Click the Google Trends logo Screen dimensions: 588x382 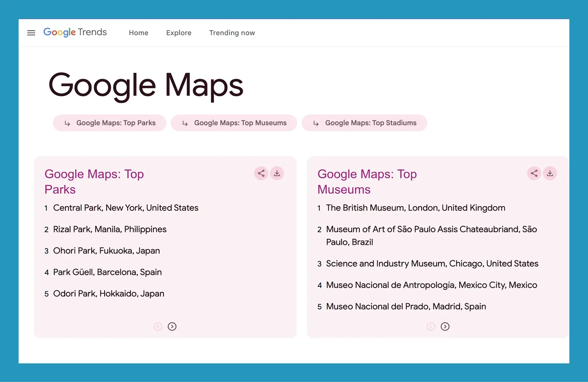(75, 32)
